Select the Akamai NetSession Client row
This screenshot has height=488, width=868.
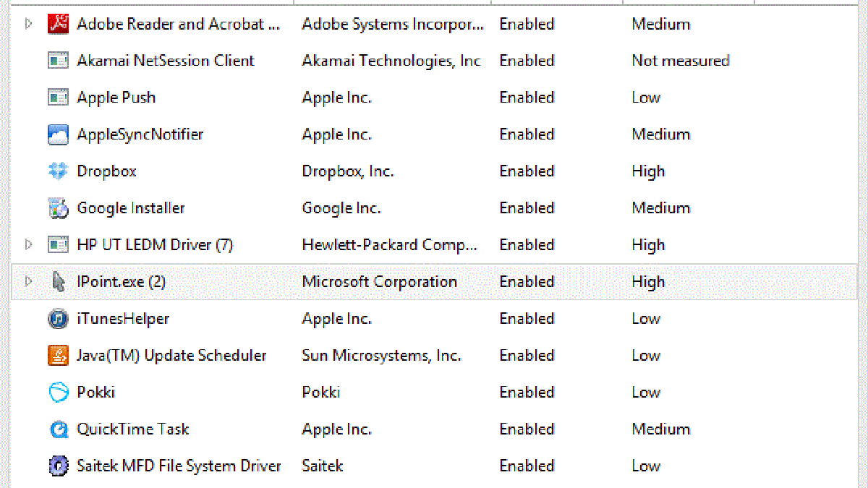(434, 61)
